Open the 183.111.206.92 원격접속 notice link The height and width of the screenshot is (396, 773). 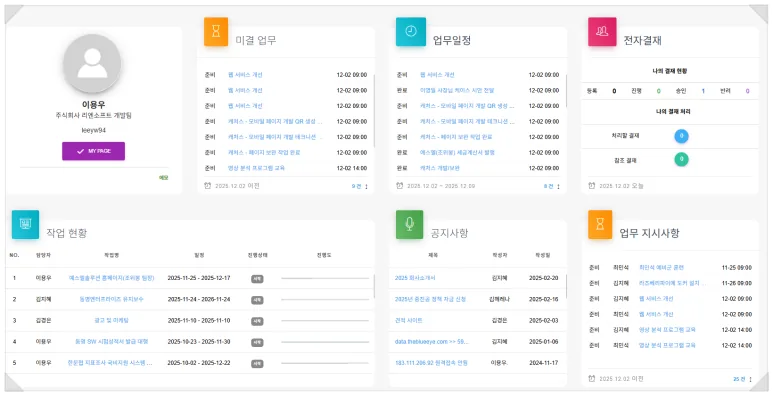431,363
